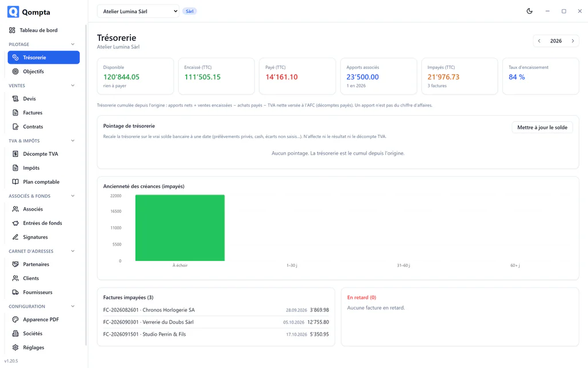Image resolution: width=588 pixels, height=368 pixels.
Task: Open unpaid invoice FC-2026090301 Verrerie du Doubs Sàrl
Action: click(216, 322)
